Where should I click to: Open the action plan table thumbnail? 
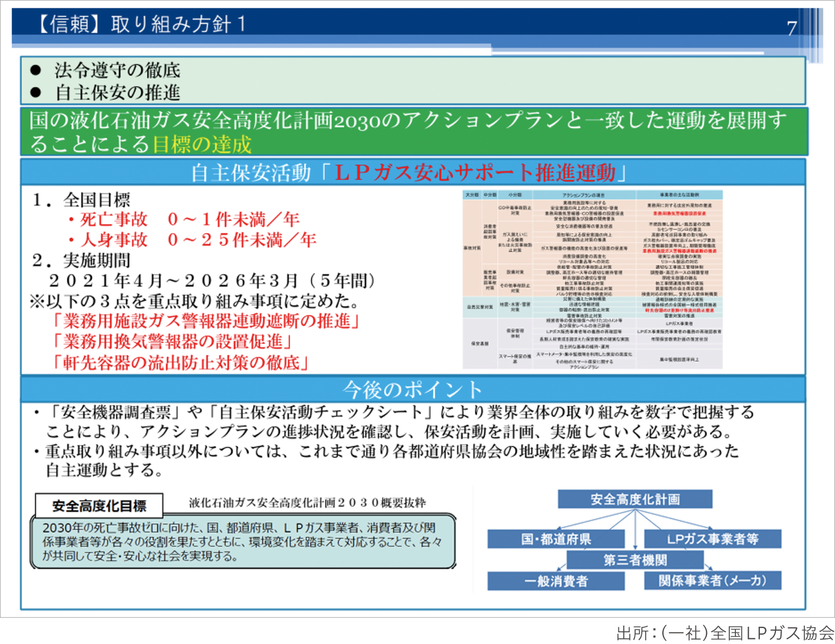coord(592,279)
